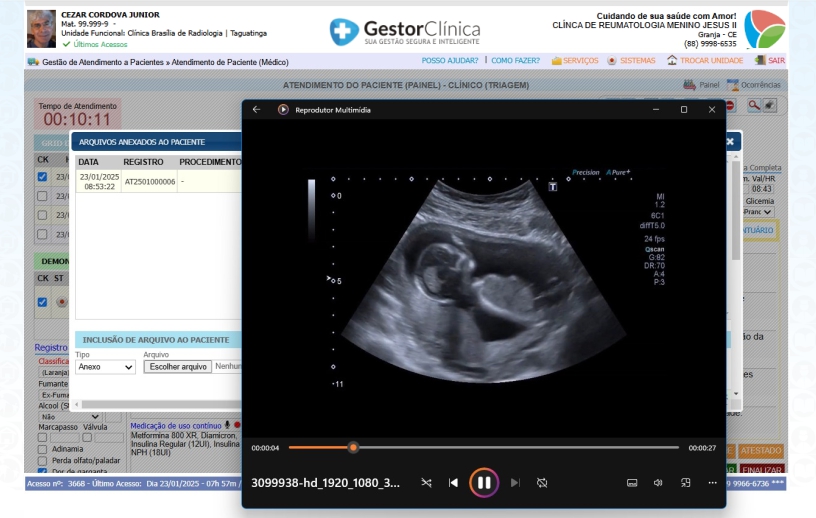
Task: Open subtitles and captions options
Action: pos(632,482)
